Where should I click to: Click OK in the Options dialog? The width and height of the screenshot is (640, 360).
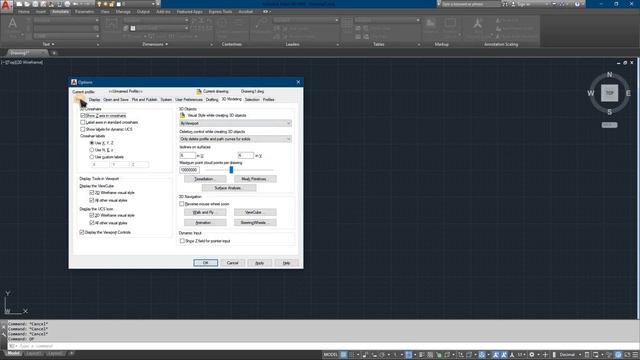[x=205, y=263]
